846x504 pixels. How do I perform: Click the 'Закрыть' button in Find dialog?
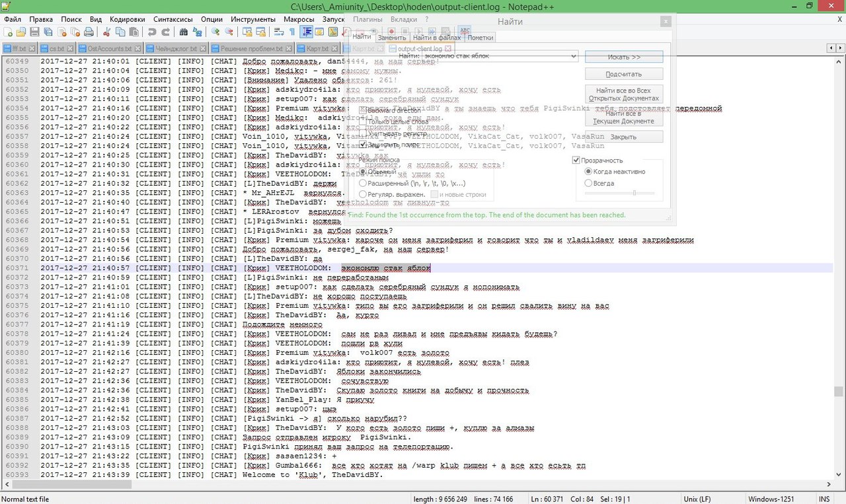(624, 137)
